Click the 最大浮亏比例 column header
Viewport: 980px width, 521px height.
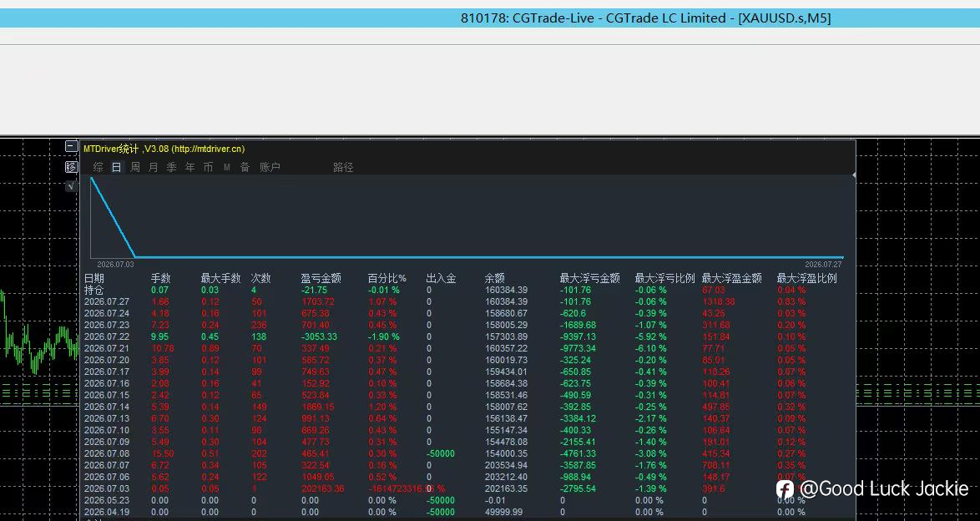point(665,278)
